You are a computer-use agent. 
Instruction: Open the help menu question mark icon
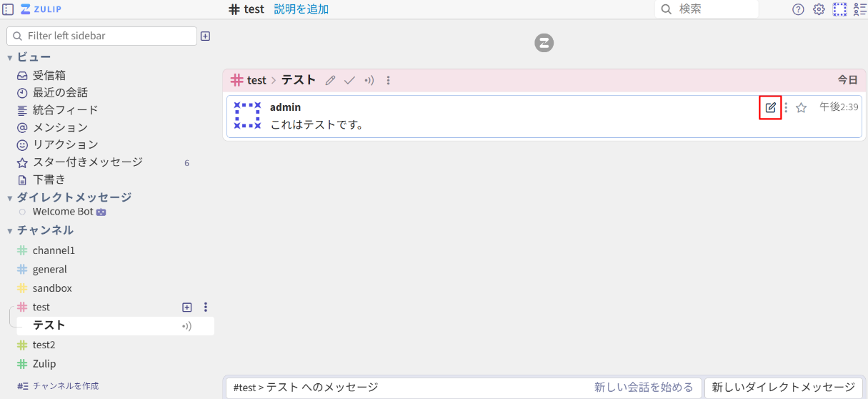pyautogui.click(x=799, y=9)
